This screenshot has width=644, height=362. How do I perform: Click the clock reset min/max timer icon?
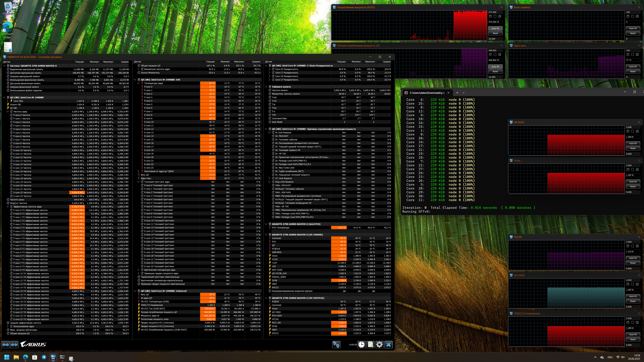[x=362, y=345]
